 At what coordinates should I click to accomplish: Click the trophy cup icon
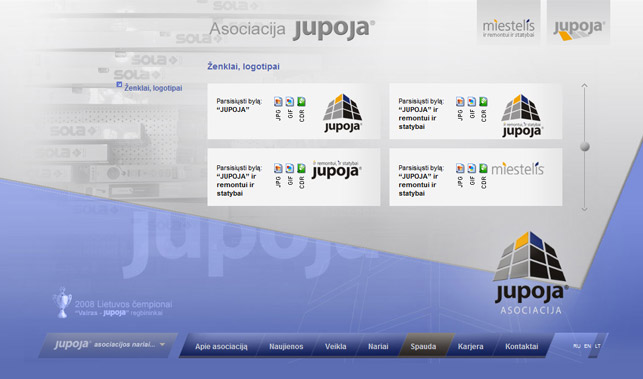62,302
